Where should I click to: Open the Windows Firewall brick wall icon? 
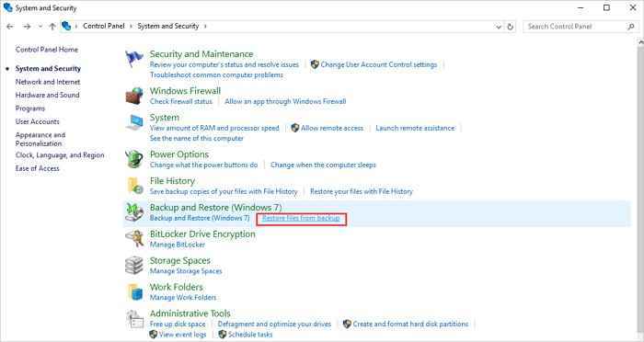coord(134,96)
